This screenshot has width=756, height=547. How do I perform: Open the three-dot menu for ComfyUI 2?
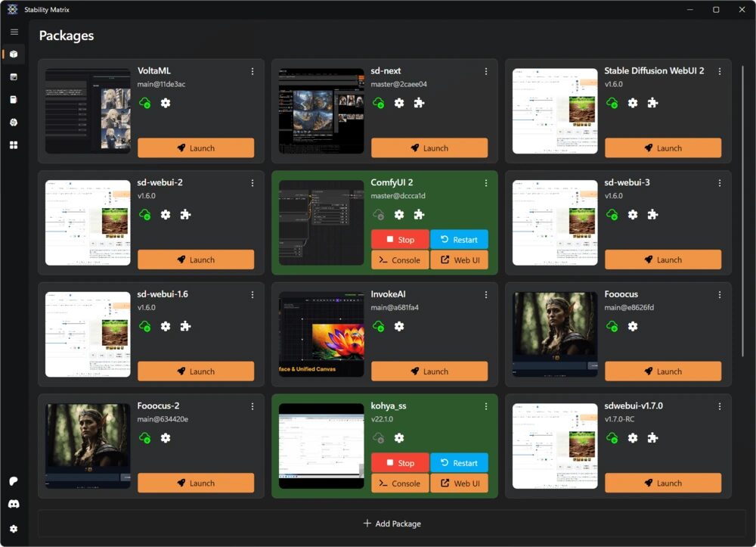point(486,182)
